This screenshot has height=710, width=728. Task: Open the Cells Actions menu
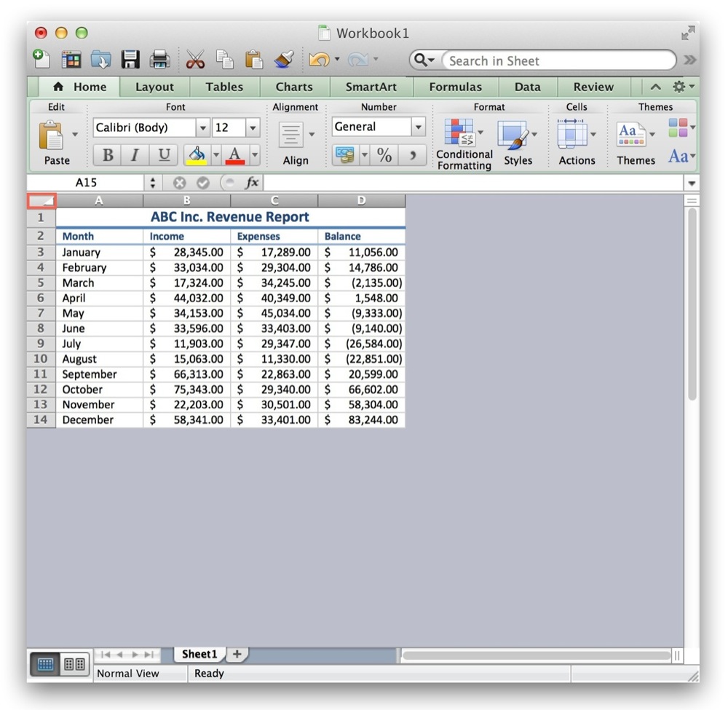577,143
